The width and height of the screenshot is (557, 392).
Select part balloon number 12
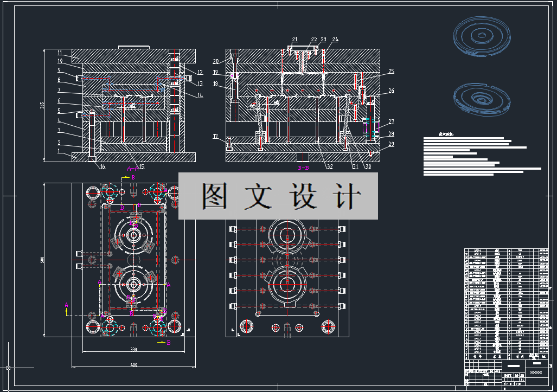(200, 73)
